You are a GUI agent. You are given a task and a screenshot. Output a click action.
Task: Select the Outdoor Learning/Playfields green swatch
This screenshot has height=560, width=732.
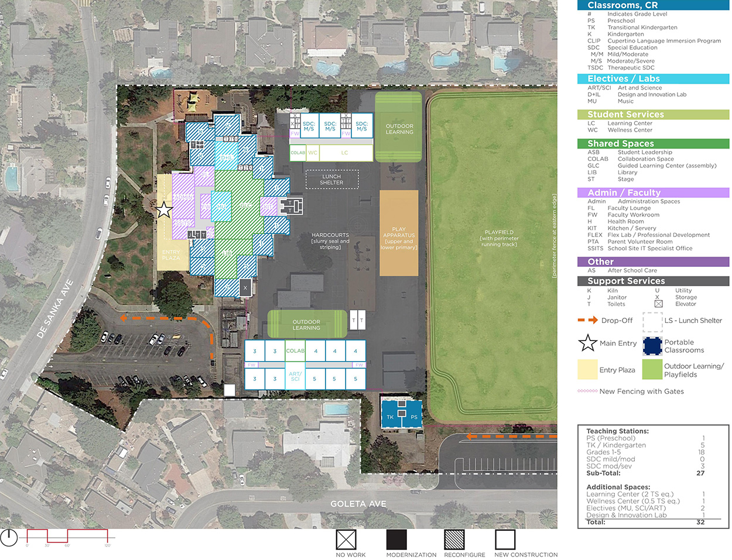(x=652, y=369)
